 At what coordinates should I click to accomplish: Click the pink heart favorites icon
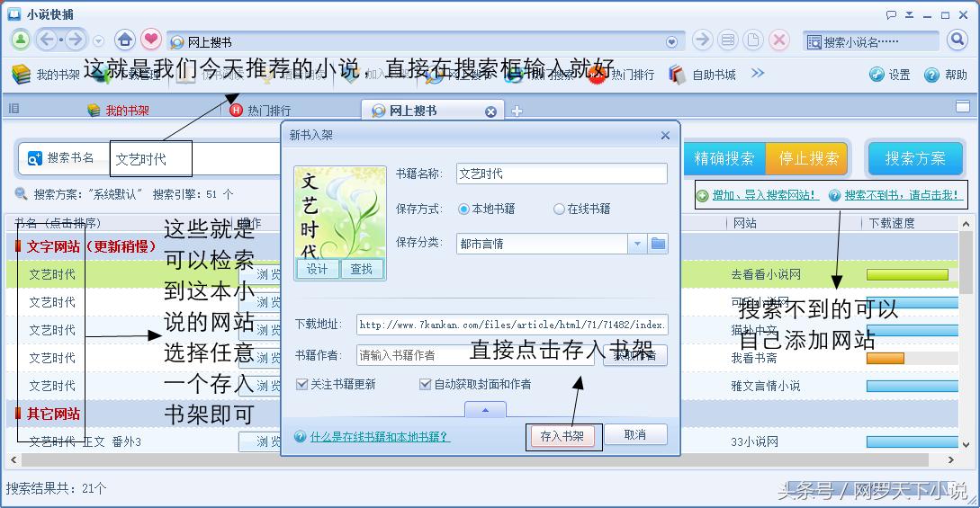(150, 40)
